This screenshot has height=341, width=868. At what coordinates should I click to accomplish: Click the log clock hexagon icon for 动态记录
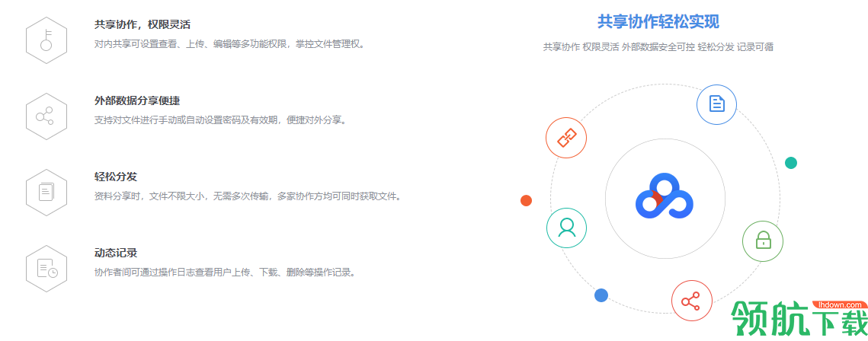point(46,269)
